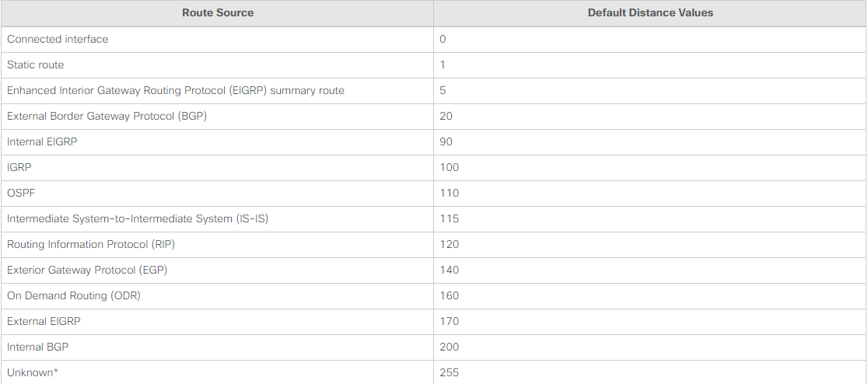
Task: Click the Unknown* route source cell
Action: 33,372
